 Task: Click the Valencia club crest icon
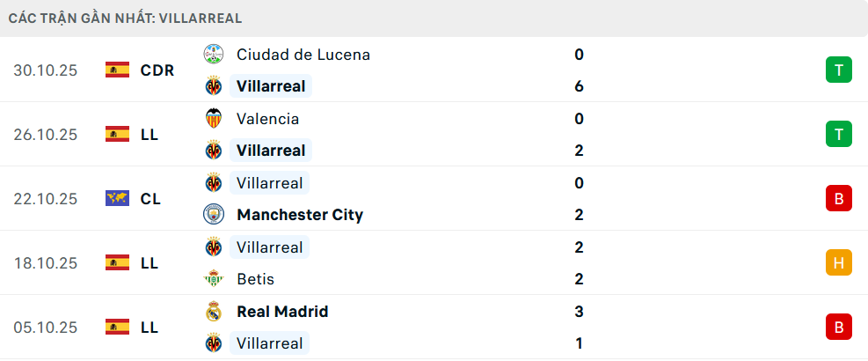[x=213, y=119]
